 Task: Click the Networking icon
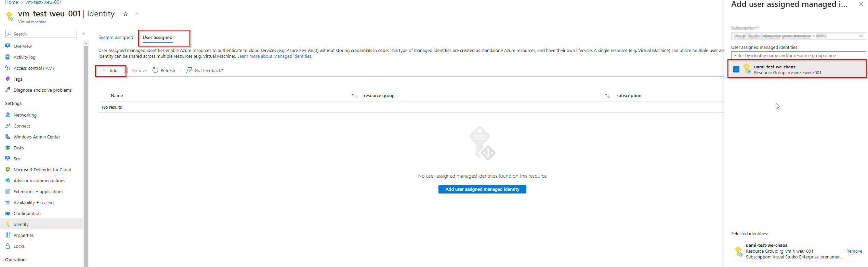click(x=8, y=115)
